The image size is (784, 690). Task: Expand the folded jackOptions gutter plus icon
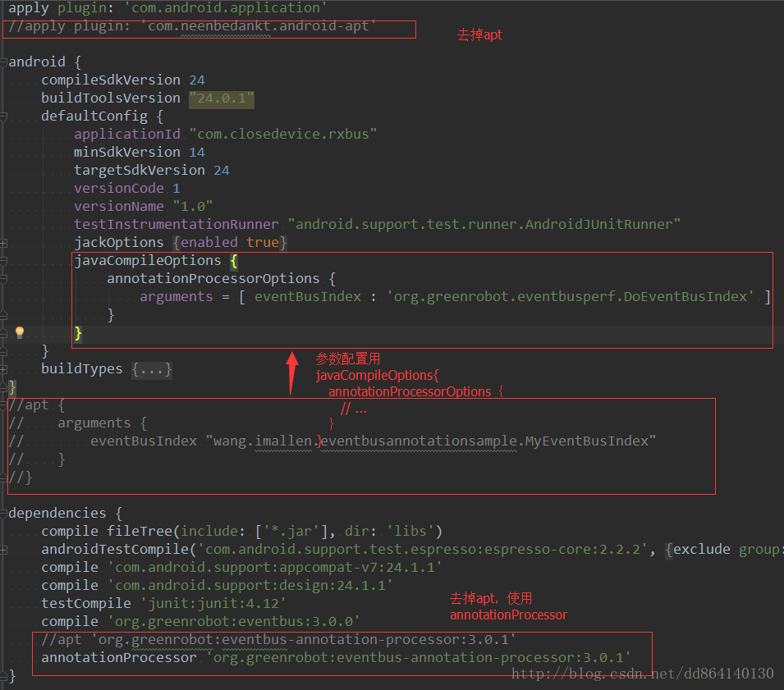[4, 243]
